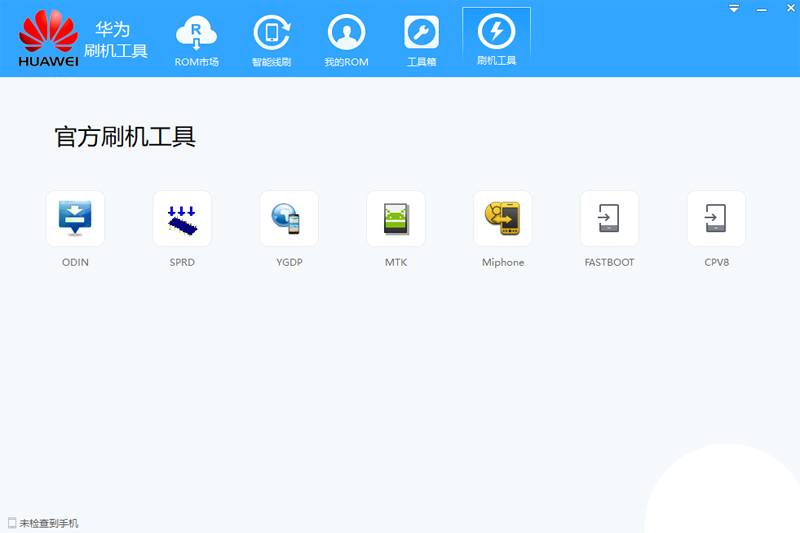This screenshot has height=533, width=800.
Task: Click the 未检查到手机 phone status icon
Action: (x=12, y=523)
